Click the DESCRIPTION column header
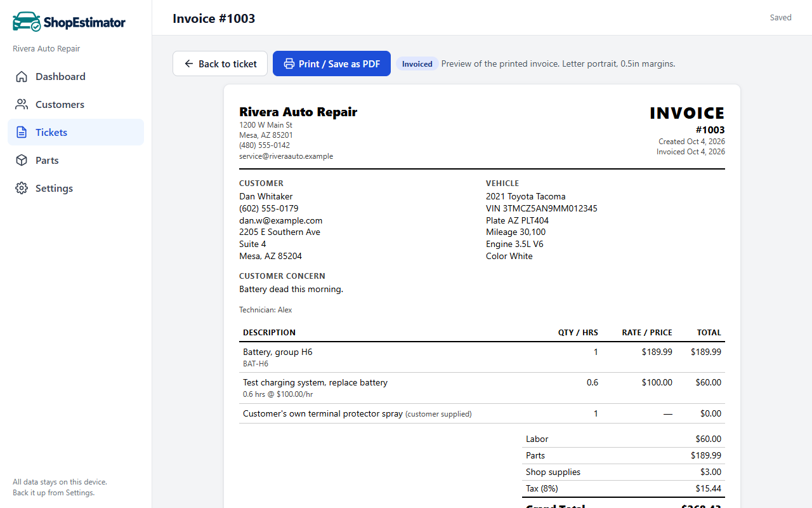Viewport: 812px width, 508px height. click(x=269, y=333)
